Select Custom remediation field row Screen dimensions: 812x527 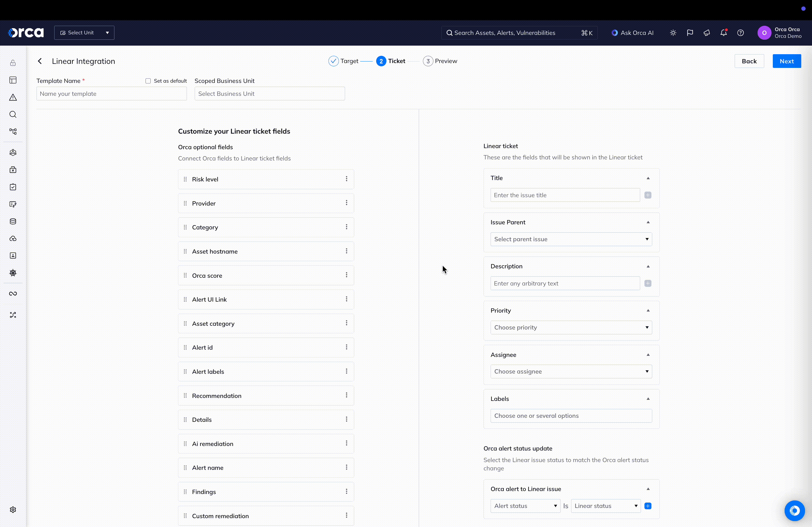point(266,516)
